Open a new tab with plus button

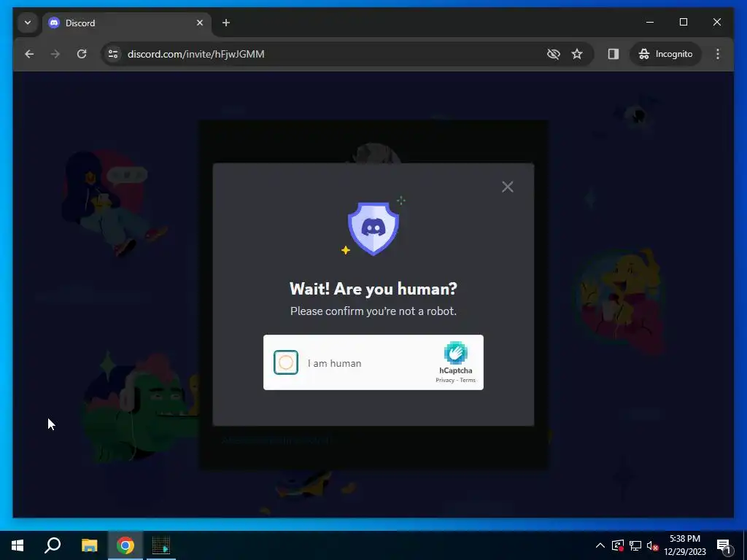point(226,23)
